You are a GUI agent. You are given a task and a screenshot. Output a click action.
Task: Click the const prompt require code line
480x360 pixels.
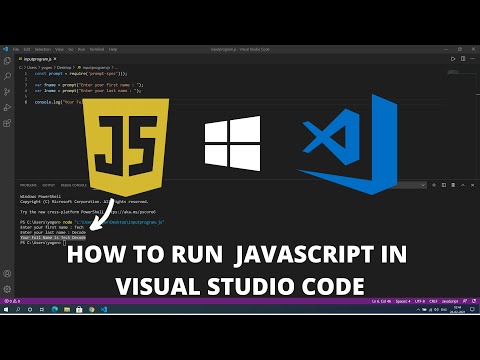point(81,73)
